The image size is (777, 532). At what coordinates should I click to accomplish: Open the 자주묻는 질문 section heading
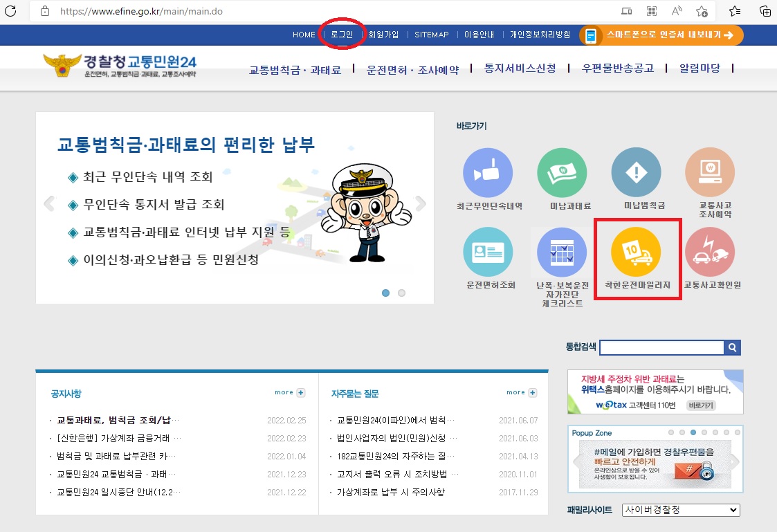355,394
